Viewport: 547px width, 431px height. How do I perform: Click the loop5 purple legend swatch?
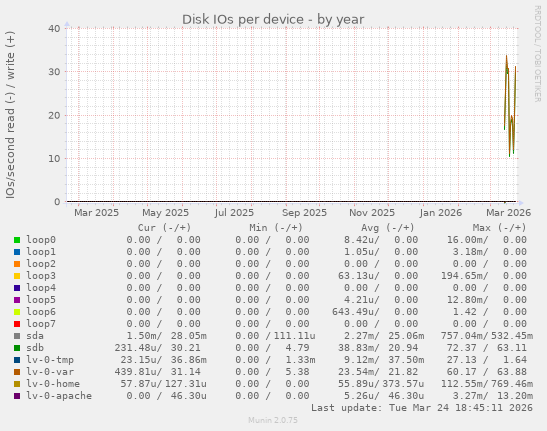(17, 300)
